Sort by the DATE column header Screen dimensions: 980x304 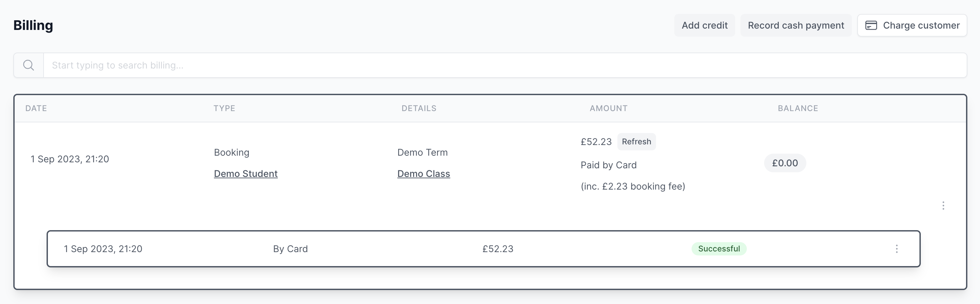click(x=36, y=108)
